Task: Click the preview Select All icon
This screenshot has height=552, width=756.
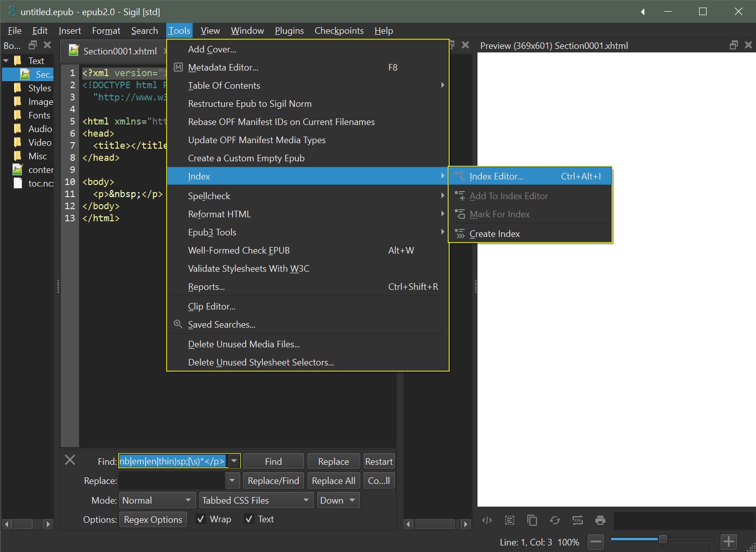Action: point(510,520)
